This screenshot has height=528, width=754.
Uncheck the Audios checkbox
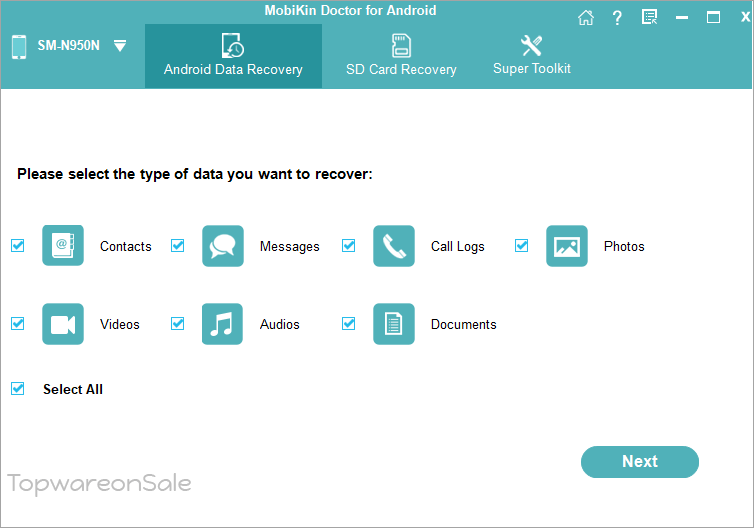pyautogui.click(x=177, y=324)
